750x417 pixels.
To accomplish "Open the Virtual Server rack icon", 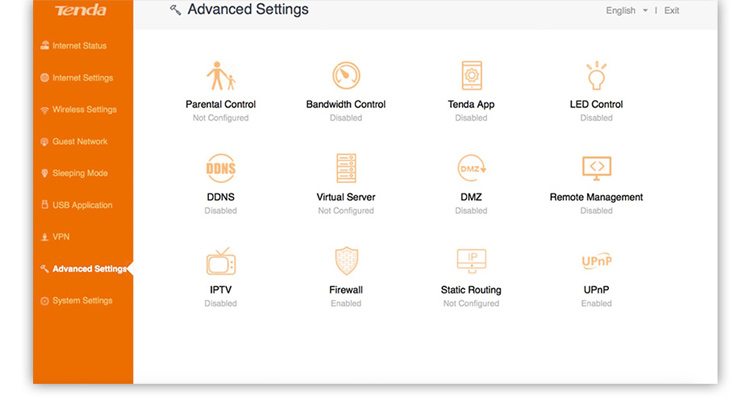I will click(x=346, y=168).
